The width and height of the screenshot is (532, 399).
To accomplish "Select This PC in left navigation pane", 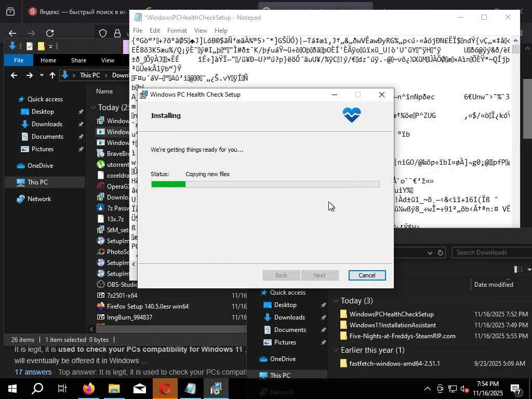I will [x=37, y=182].
